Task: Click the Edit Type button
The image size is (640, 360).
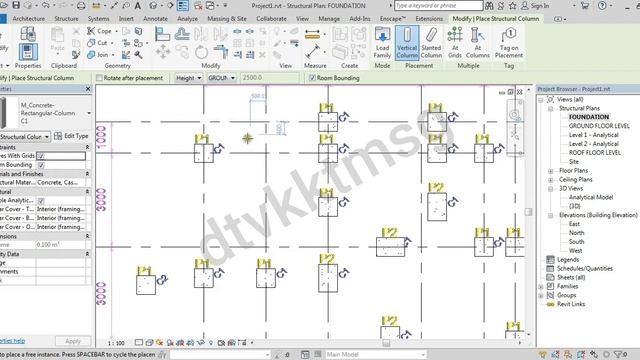Action: (71, 136)
